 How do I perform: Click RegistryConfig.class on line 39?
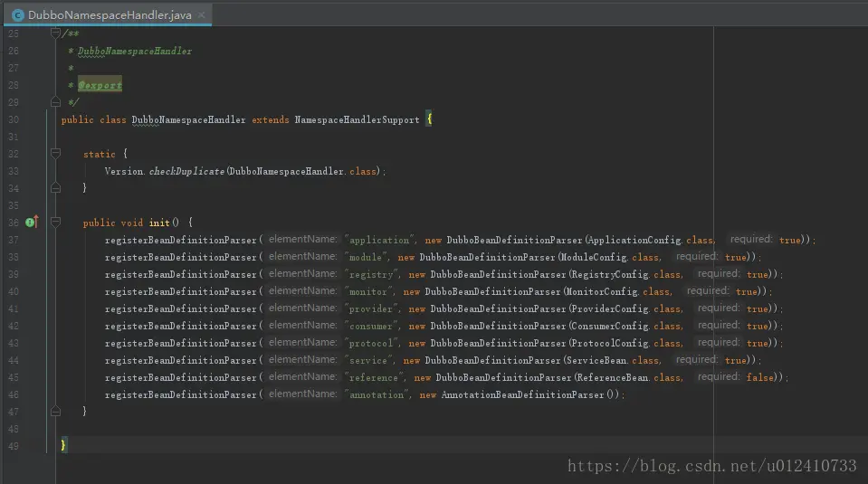pos(625,274)
